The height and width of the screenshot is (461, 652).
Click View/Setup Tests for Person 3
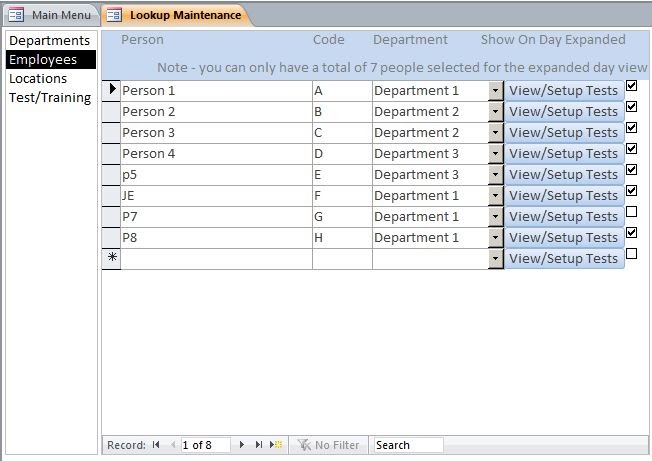564,133
